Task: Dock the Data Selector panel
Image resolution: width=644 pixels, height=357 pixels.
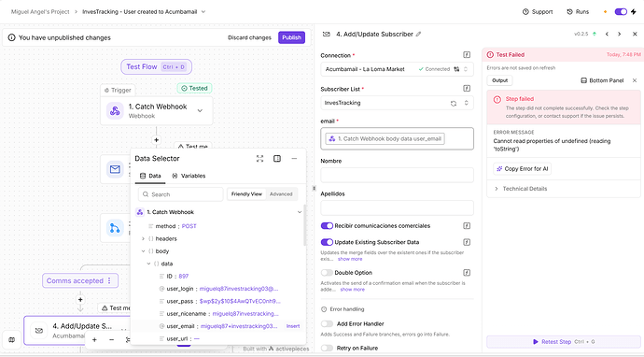Action: pos(277,159)
